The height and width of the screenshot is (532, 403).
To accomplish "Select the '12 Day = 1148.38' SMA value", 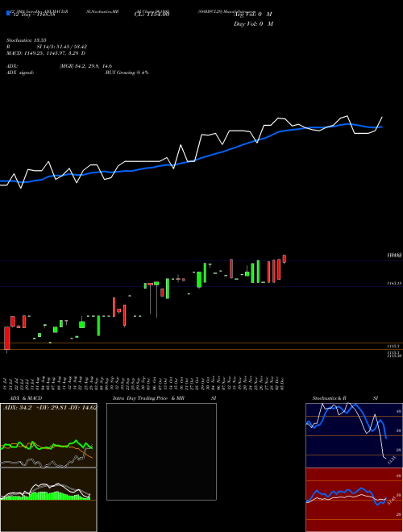I will (34, 15).
